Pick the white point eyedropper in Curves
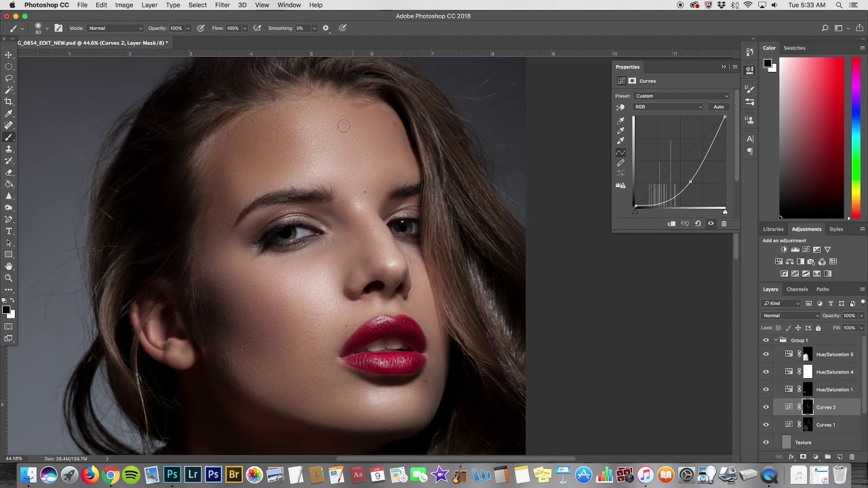868x488 pixels. point(620,141)
